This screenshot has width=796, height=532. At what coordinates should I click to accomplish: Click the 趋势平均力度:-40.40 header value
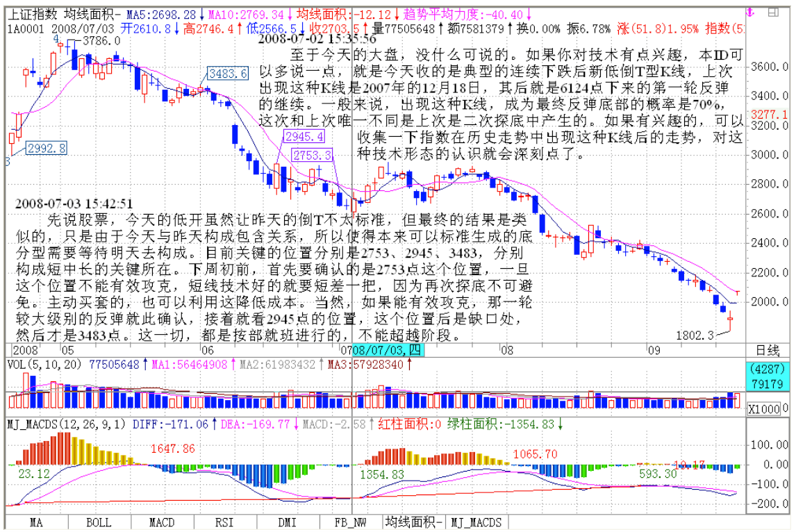point(463,14)
